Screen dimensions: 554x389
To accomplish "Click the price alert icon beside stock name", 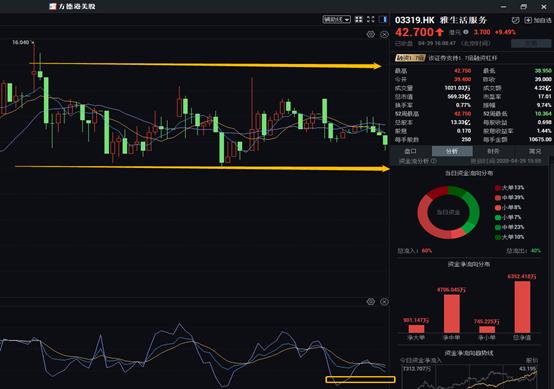I will [515, 20].
